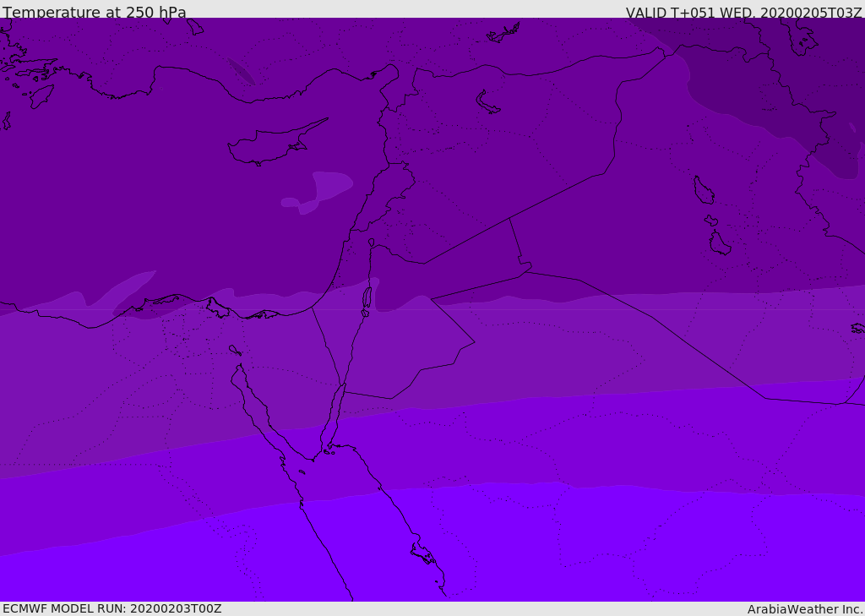Click the island on the far right edge
865x616 pixels.
click(x=857, y=328)
